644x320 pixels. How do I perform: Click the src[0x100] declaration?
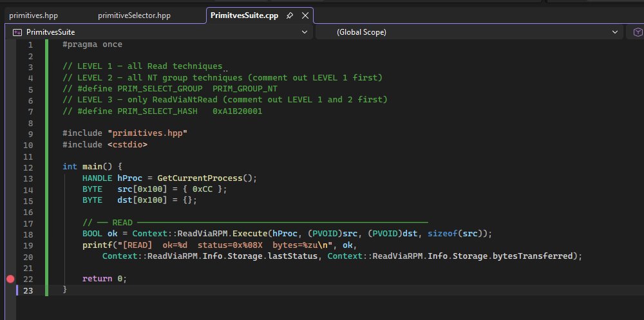[142, 189]
